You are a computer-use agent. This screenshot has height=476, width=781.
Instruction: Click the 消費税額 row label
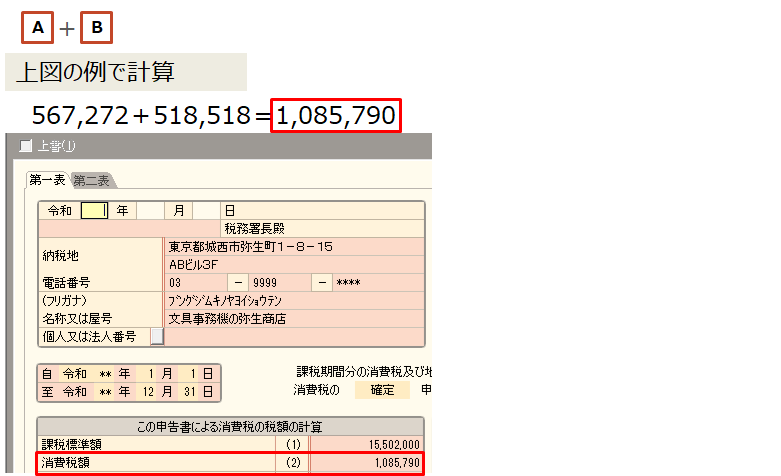click(65, 463)
